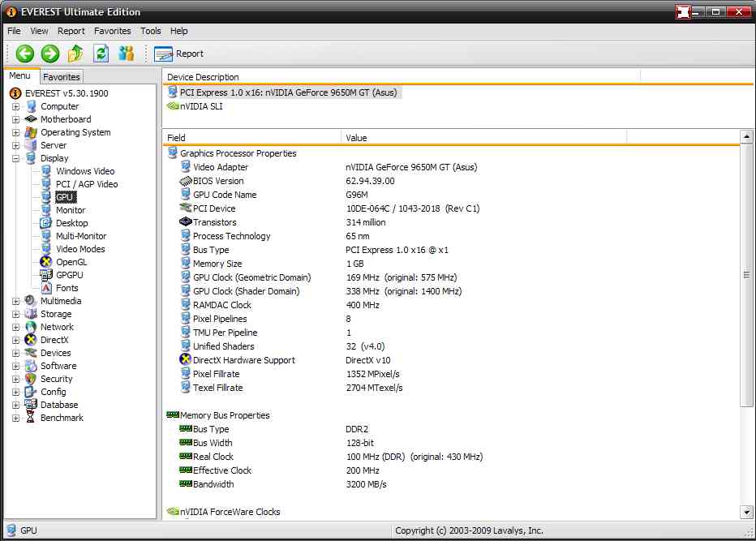Click the Devices tree icon
The width and height of the screenshot is (756, 541).
point(31,353)
